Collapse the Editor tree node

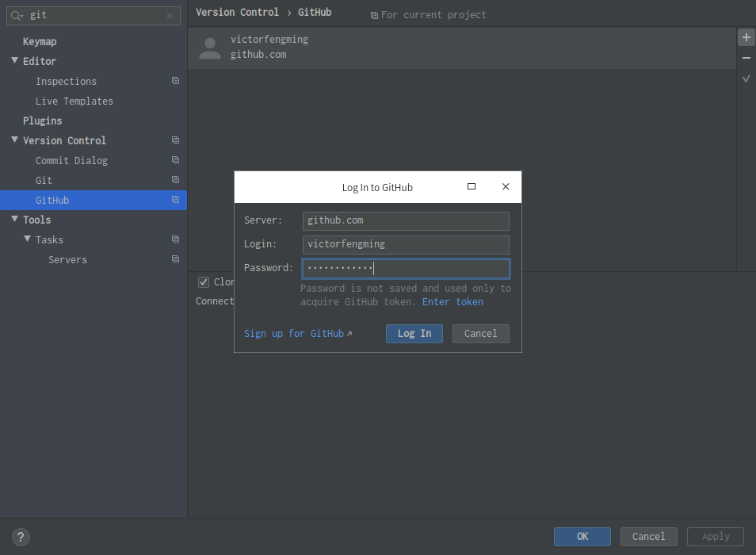coord(14,61)
